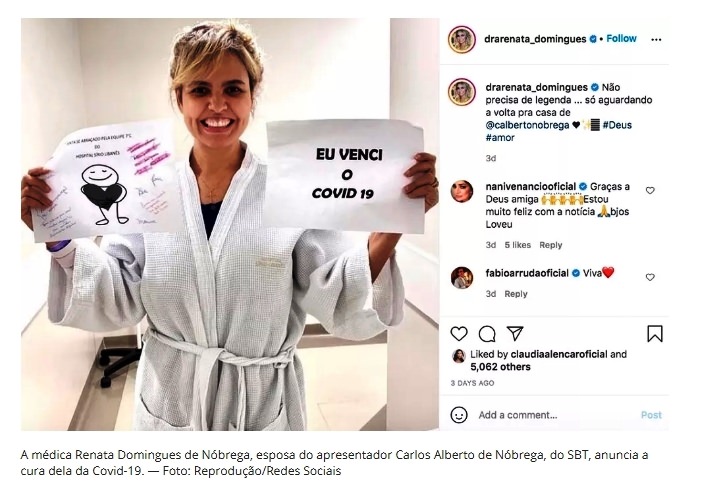Like the comment by fabioarrudaoficial
Screen dimensions: 705x491
(650, 277)
